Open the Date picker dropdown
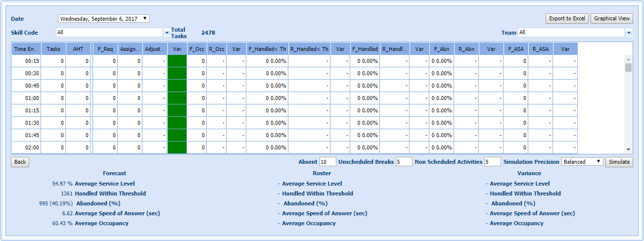This screenshot has height=241, width=644. [x=104, y=18]
